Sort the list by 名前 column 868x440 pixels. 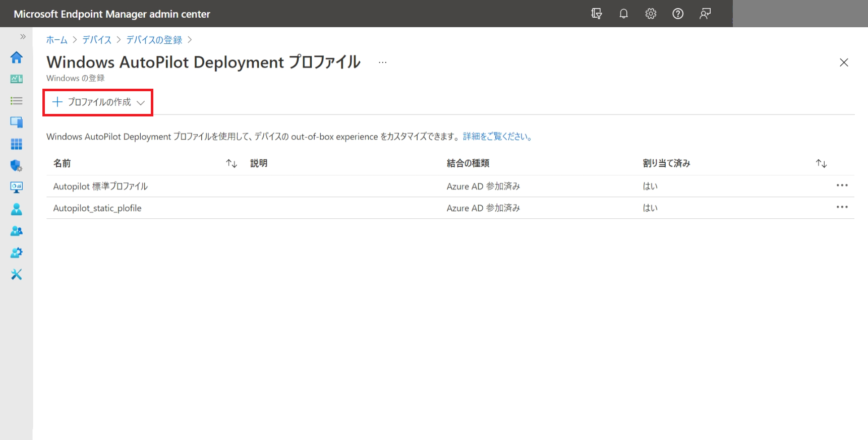click(232, 163)
